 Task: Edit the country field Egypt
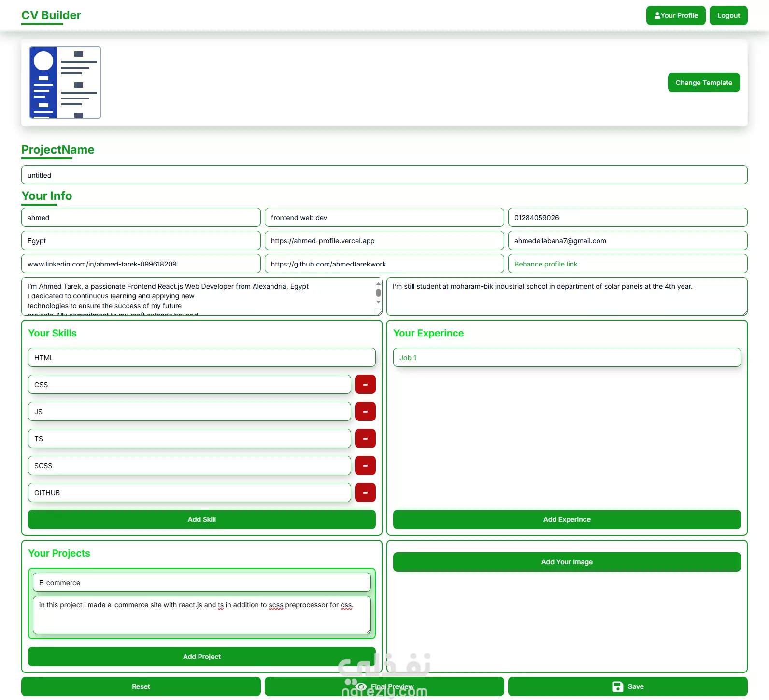[141, 240]
